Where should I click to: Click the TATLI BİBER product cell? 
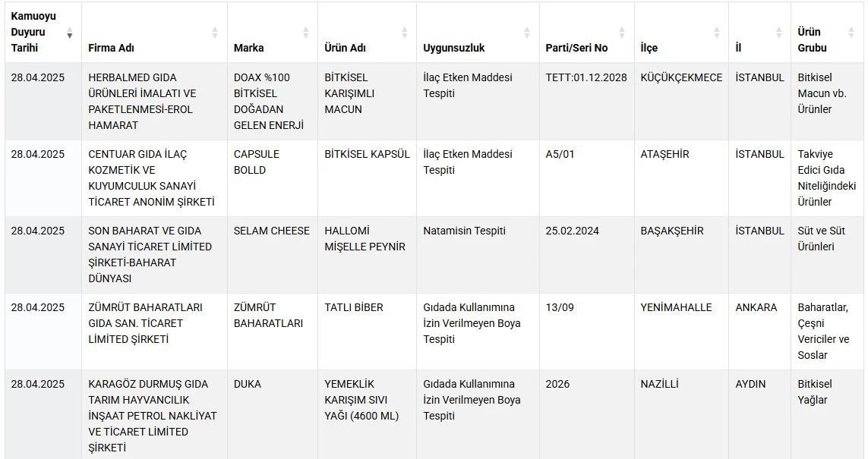354,307
